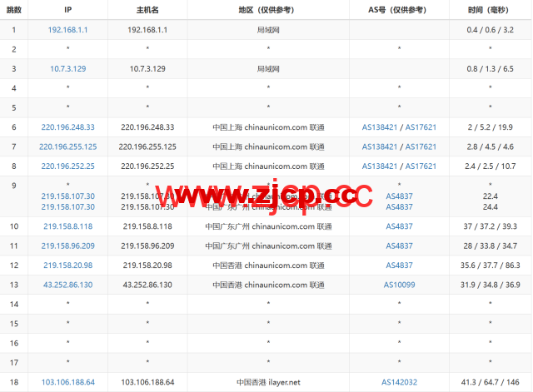Open IP link 43.252.86.130
This screenshot has width=533, height=392.
[x=68, y=285]
